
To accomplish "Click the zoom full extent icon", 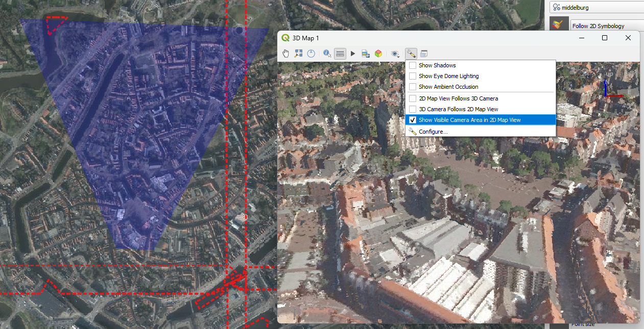I will [x=298, y=53].
